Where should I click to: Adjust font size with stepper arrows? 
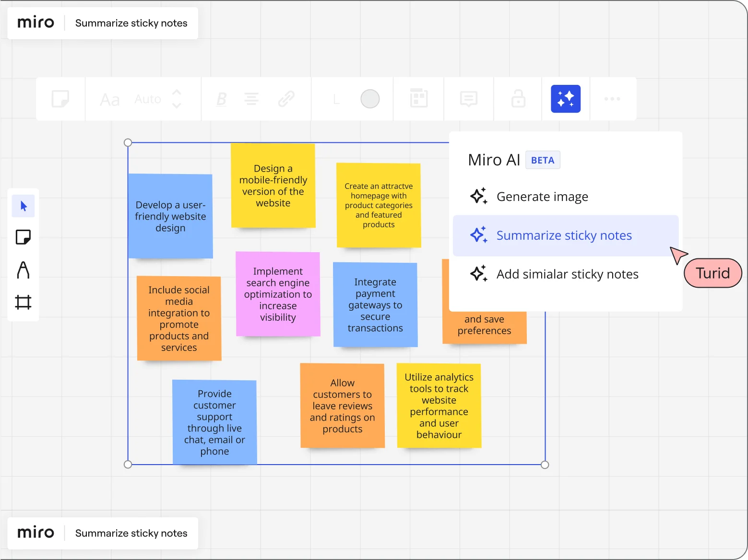177,99
